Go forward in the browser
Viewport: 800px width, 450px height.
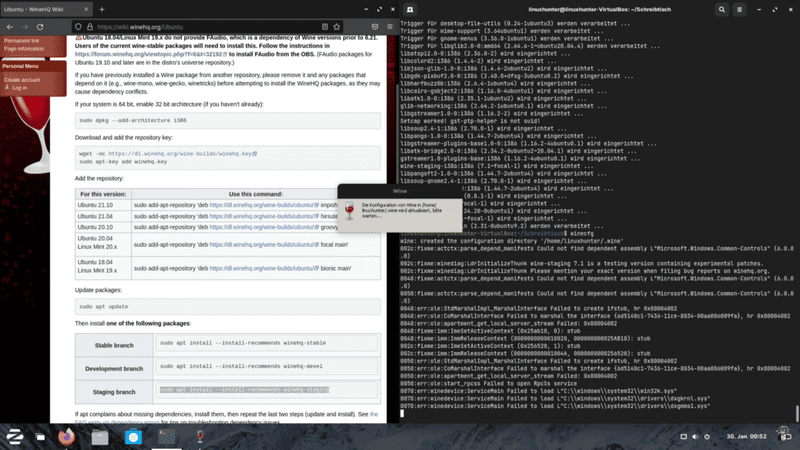point(25,27)
